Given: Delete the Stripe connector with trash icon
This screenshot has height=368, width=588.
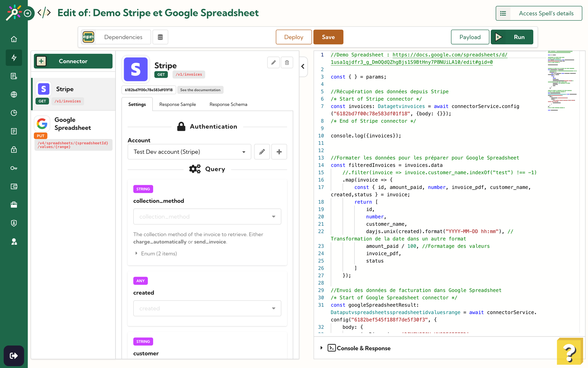Looking at the screenshot, I should pyautogui.click(x=287, y=62).
